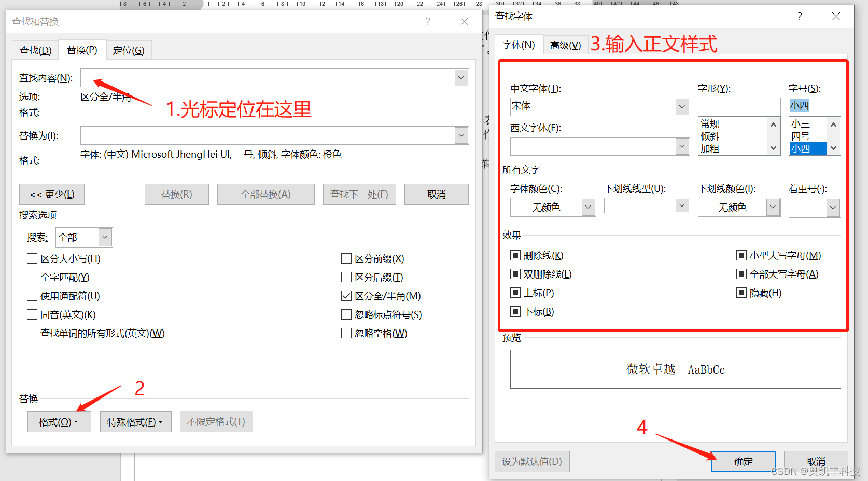
Task: Click up arrow of 字号 list scrollbar
Action: click(833, 125)
